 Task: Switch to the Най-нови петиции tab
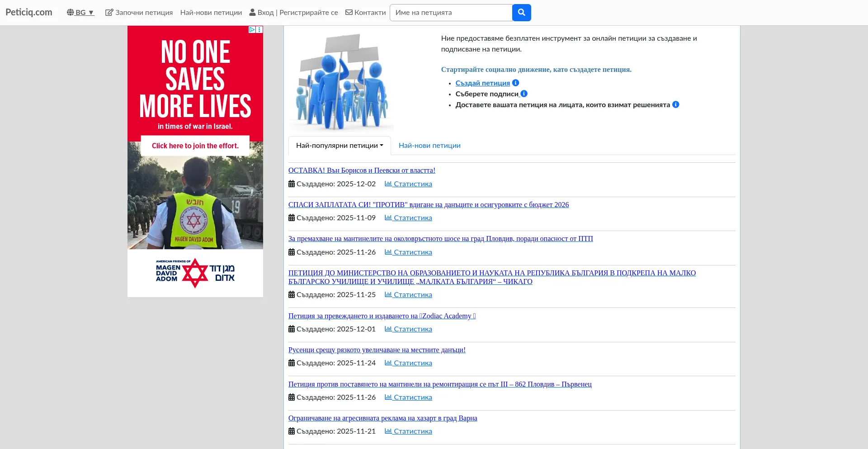tap(429, 146)
